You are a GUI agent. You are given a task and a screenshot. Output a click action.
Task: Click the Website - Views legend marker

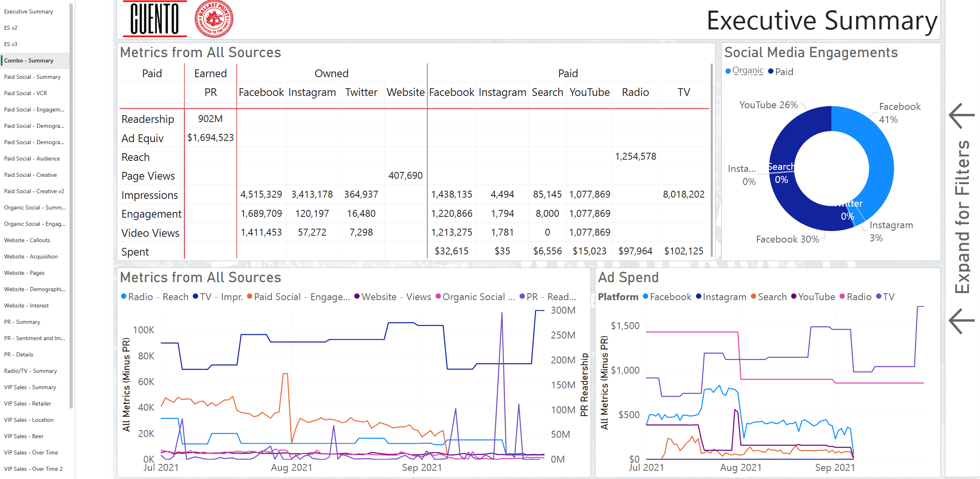tap(357, 297)
